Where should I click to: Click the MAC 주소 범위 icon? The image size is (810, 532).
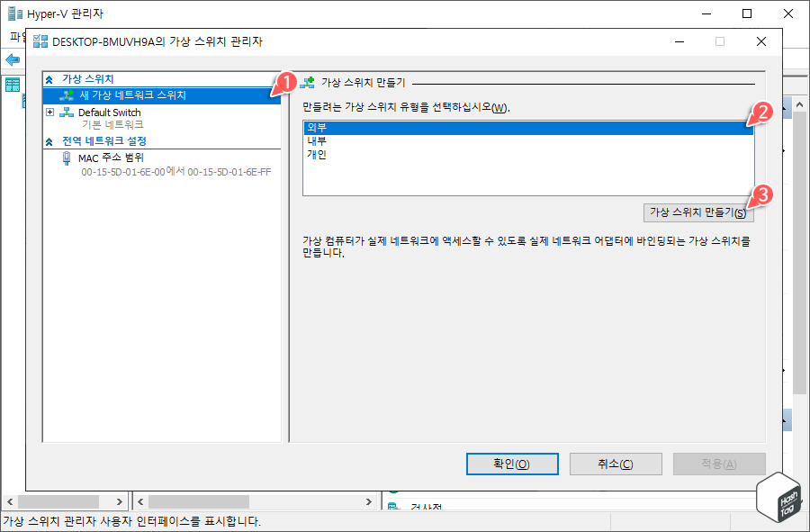coord(67,157)
